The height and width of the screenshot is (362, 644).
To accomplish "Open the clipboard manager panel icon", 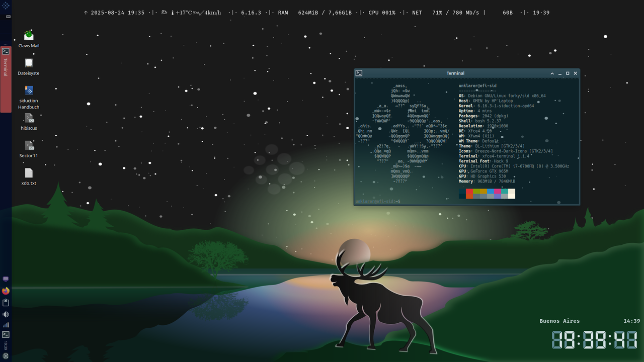I will click(6, 303).
